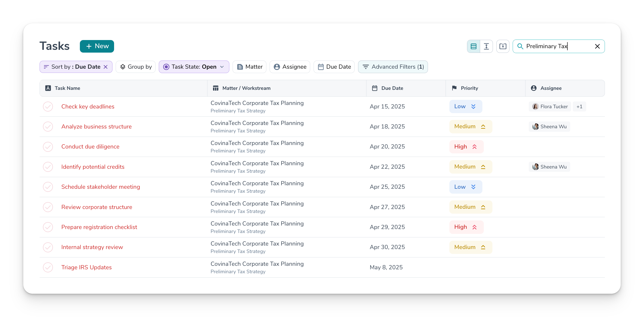Click the search magnifier icon

(x=520, y=46)
